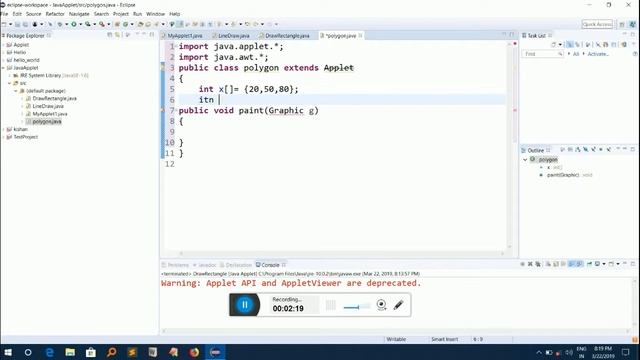Click Pin Console icon

click(x=589, y=264)
